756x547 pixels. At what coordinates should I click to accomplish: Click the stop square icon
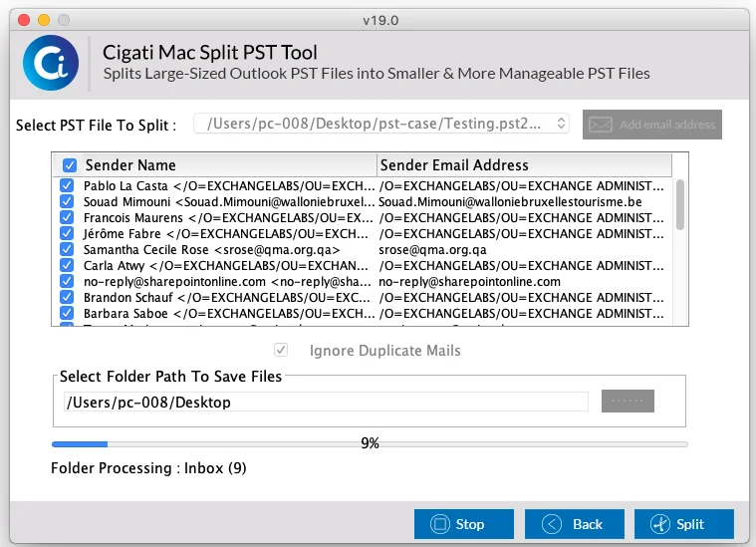click(439, 524)
